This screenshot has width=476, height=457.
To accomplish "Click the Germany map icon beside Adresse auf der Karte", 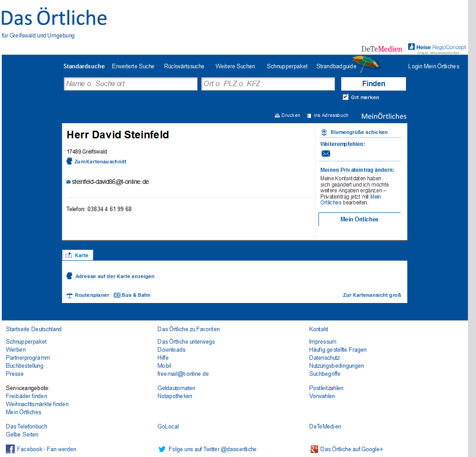I will [70, 276].
